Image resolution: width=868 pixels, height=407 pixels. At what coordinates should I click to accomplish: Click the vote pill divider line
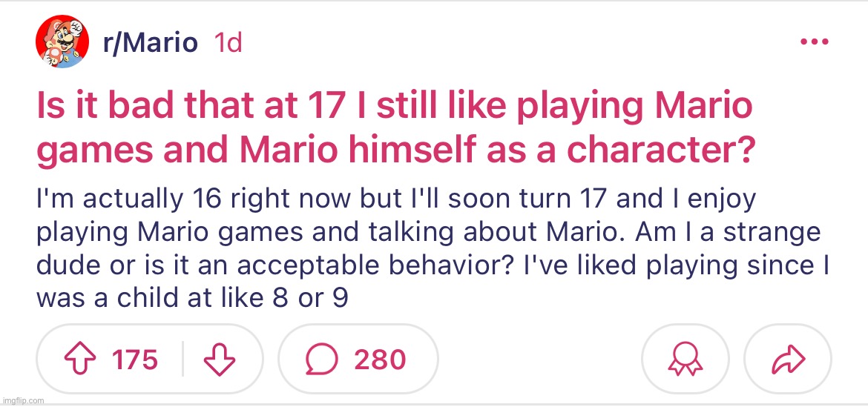coord(183,359)
